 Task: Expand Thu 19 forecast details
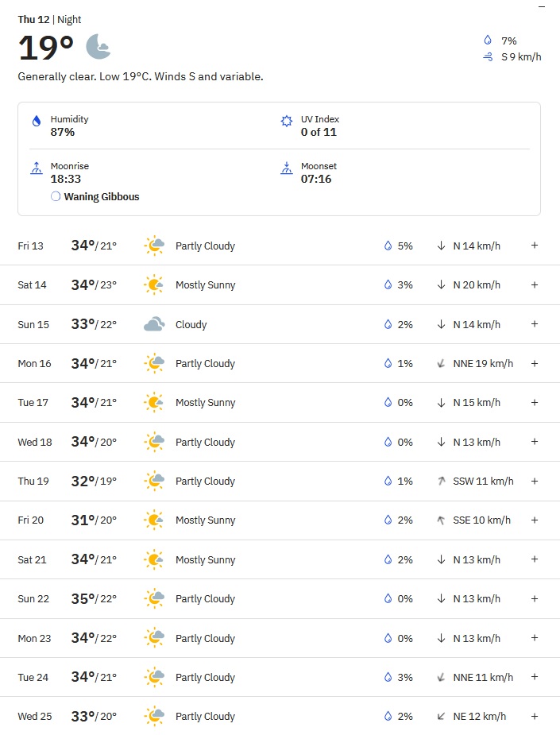coord(535,481)
